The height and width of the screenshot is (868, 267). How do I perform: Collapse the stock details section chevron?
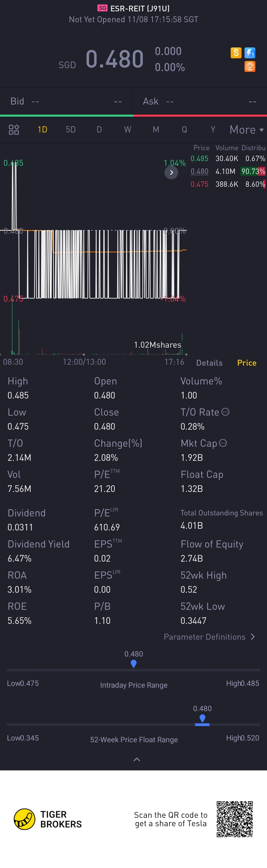click(x=137, y=759)
